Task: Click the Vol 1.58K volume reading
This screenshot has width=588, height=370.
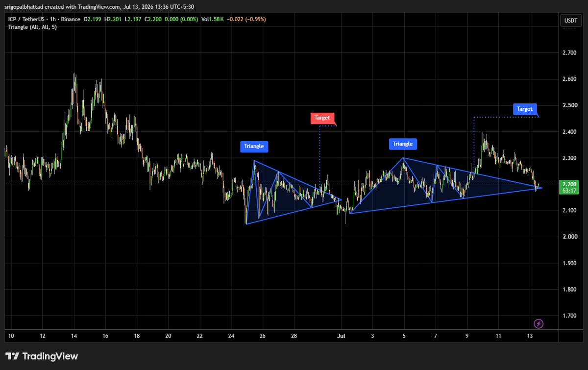Action: (x=213, y=19)
